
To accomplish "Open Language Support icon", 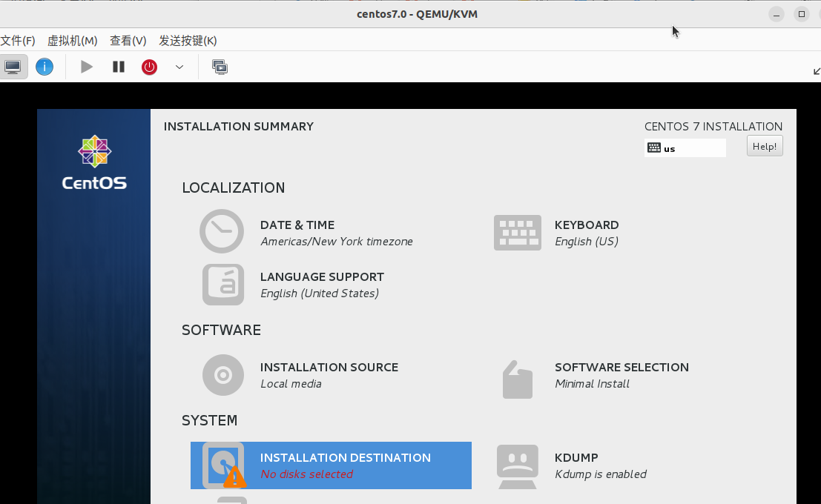I will 222,285.
